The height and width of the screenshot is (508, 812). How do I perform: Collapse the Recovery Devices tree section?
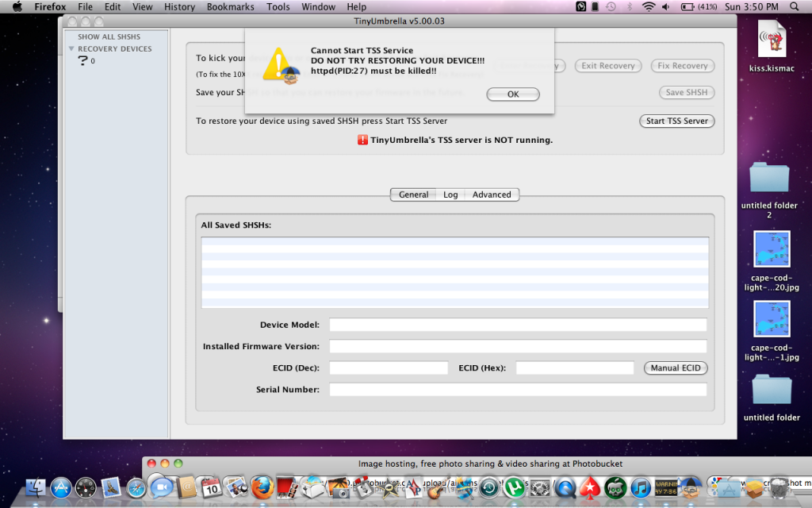(71, 48)
